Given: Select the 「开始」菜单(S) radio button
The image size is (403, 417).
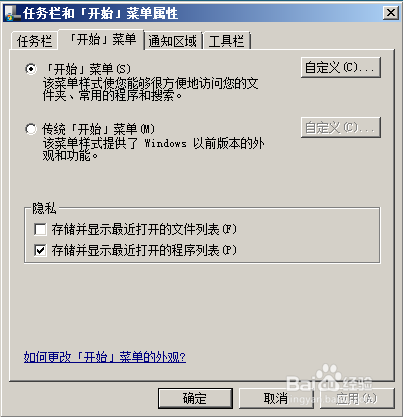Looking at the screenshot, I should click(31, 69).
